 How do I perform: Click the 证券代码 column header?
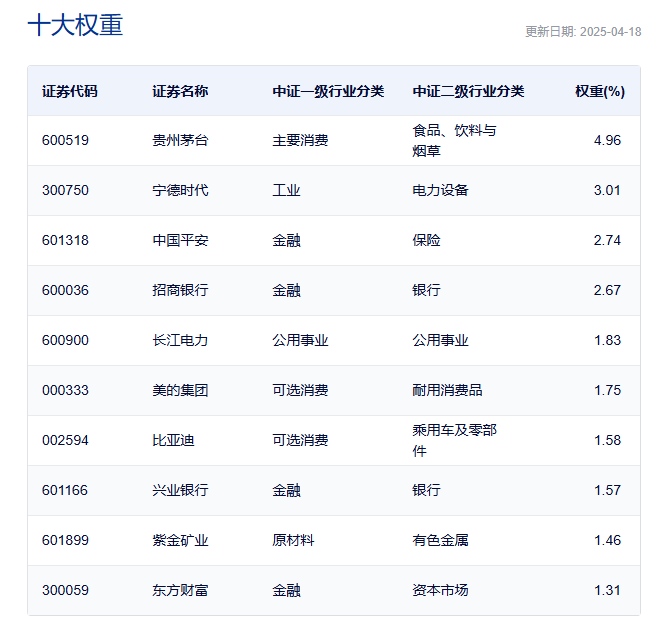point(69,91)
